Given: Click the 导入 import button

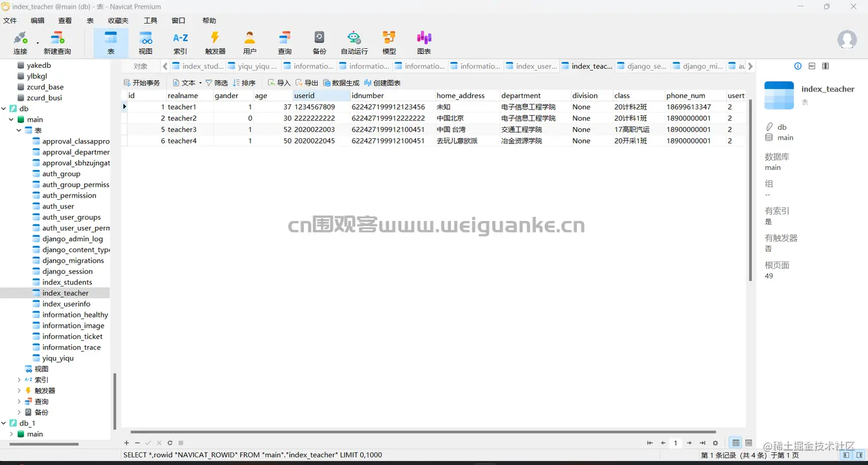Looking at the screenshot, I should tap(280, 83).
